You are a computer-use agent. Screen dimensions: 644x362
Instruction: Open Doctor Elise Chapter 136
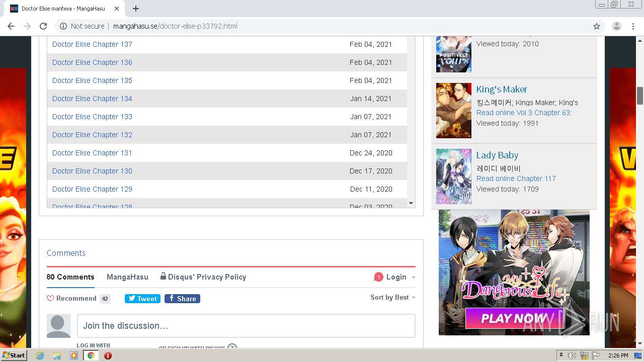tap(92, 62)
